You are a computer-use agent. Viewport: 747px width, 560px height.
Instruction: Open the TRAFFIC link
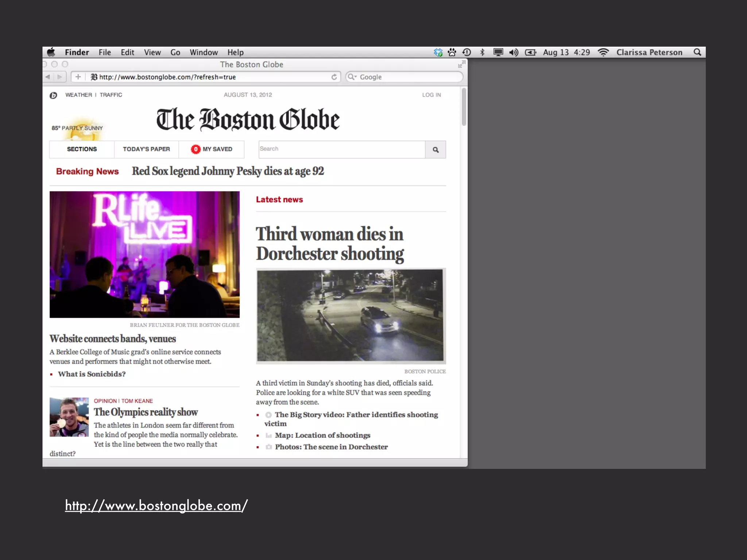click(111, 95)
